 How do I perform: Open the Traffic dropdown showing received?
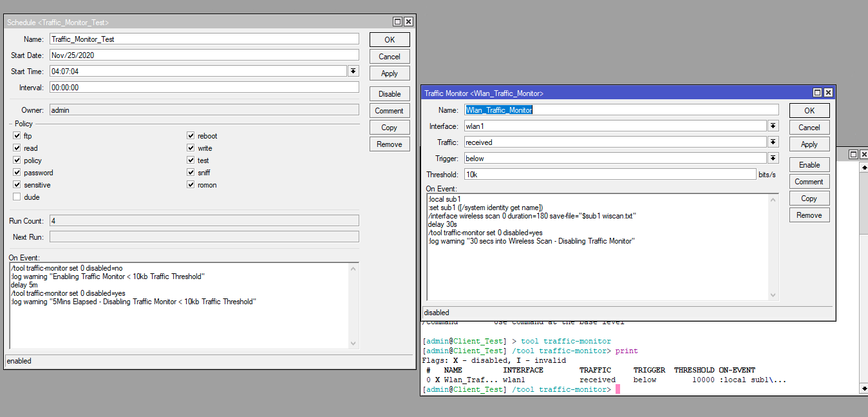click(771, 142)
